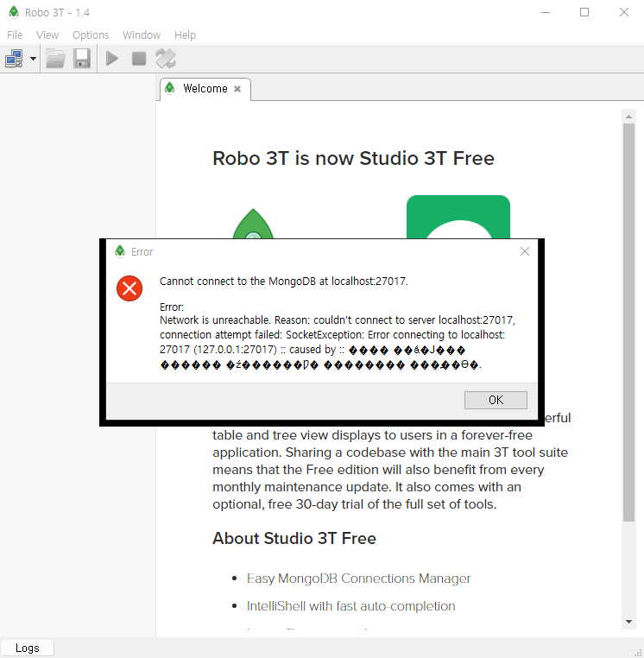
Task: Open the Logs panel button
Action: click(x=28, y=648)
